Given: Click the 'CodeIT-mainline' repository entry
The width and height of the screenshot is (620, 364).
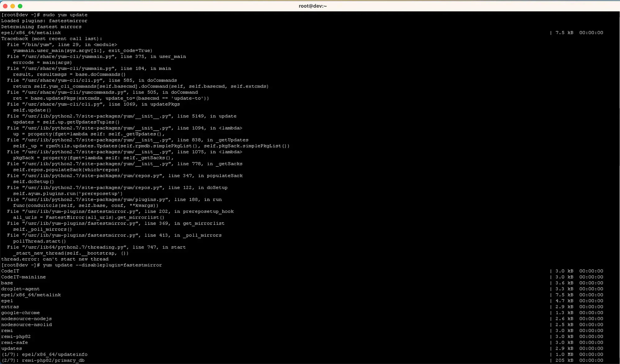Looking at the screenshot, I should coord(23,277).
